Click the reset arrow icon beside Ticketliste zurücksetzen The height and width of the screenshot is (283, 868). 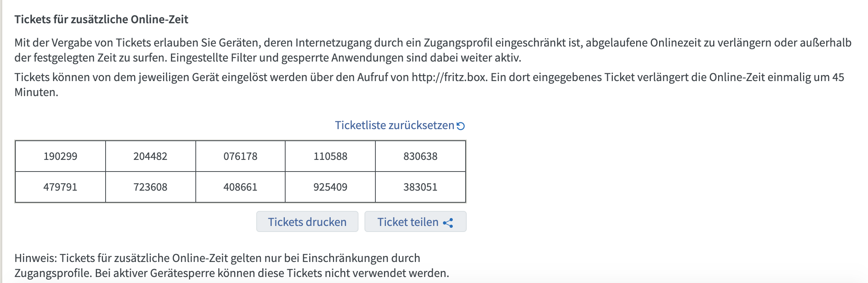461,126
